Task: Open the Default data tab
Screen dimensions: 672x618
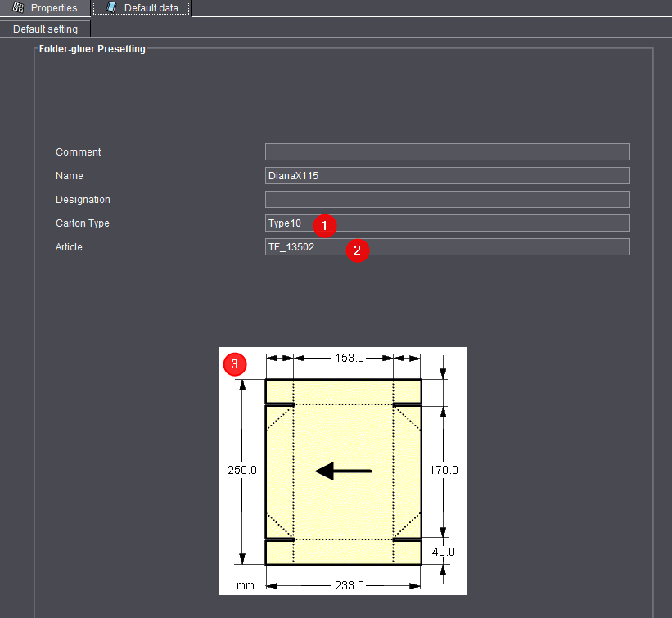Action: (x=151, y=8)
